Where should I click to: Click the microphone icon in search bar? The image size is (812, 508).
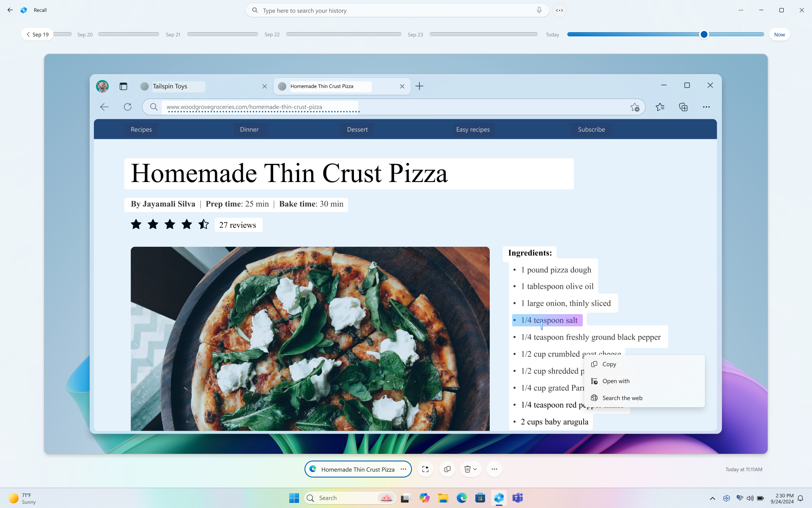tap(538, 10)
